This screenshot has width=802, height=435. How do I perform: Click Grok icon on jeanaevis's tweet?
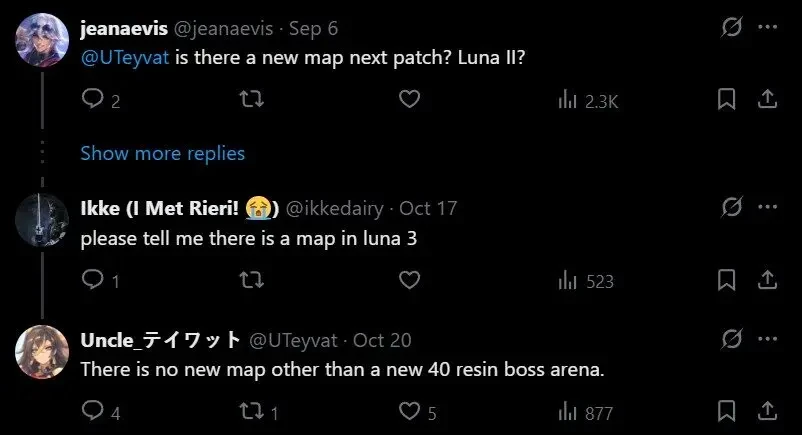pyautogui.click(x=731, y=27)
